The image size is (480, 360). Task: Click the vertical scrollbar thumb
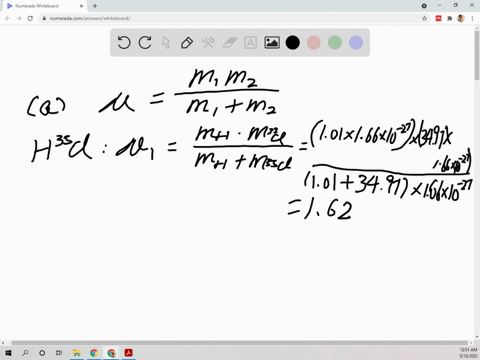tap(477, 56)
